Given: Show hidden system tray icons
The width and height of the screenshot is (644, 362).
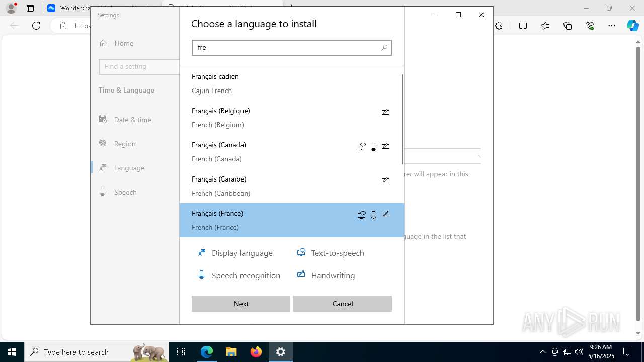Looking at the screenshot, I should [x=542, y=352].
